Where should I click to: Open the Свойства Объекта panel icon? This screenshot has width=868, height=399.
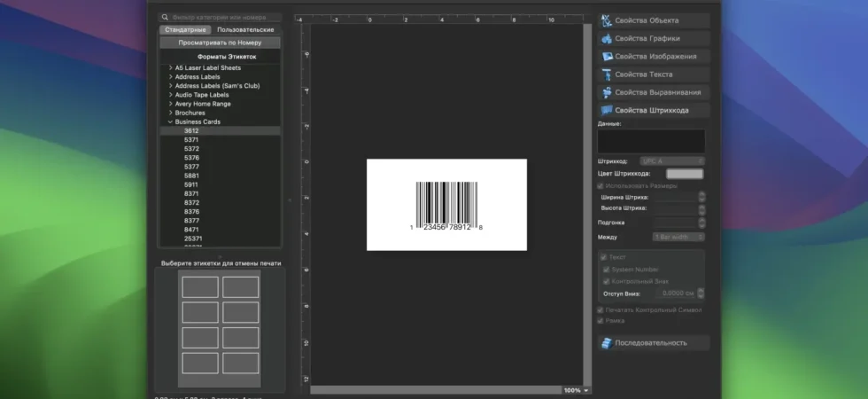[607, 20]
